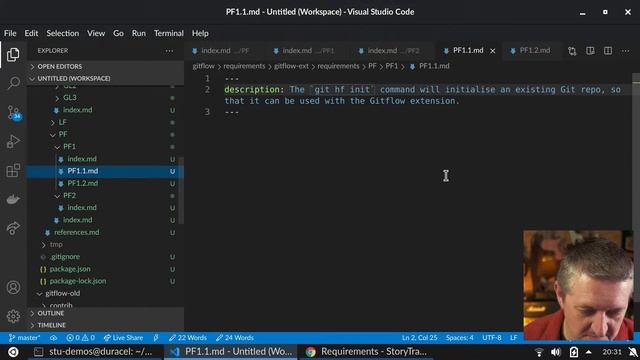Open the Extensions view
The height and width of the screenshot is (360, 640).
(x=13, y=170)
